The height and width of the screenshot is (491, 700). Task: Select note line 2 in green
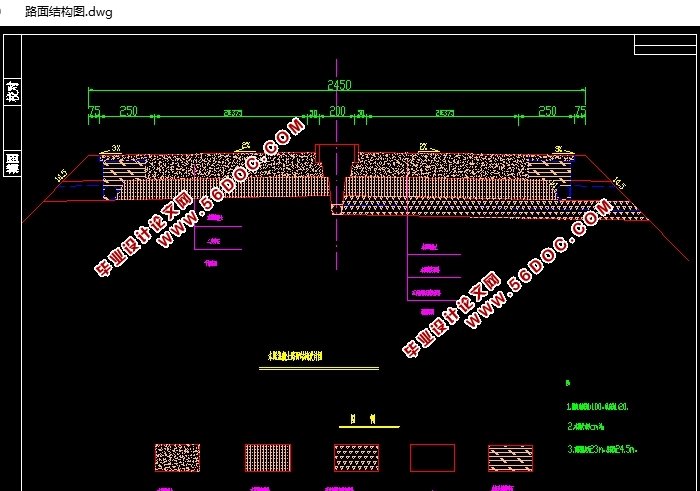coord(586,426)
